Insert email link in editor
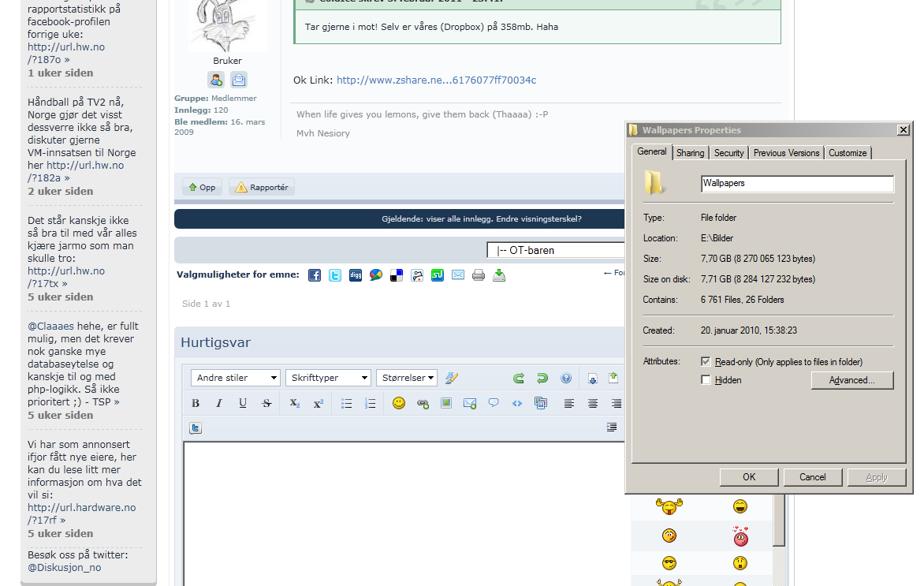 (x=470, y=403)
